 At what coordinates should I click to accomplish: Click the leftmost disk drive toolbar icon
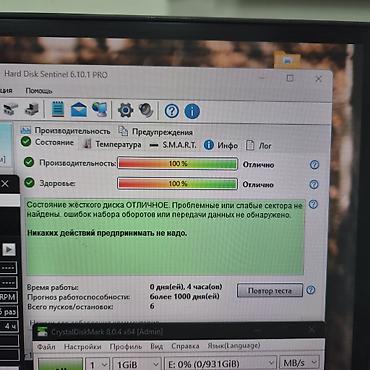click(x=10, y=109)
